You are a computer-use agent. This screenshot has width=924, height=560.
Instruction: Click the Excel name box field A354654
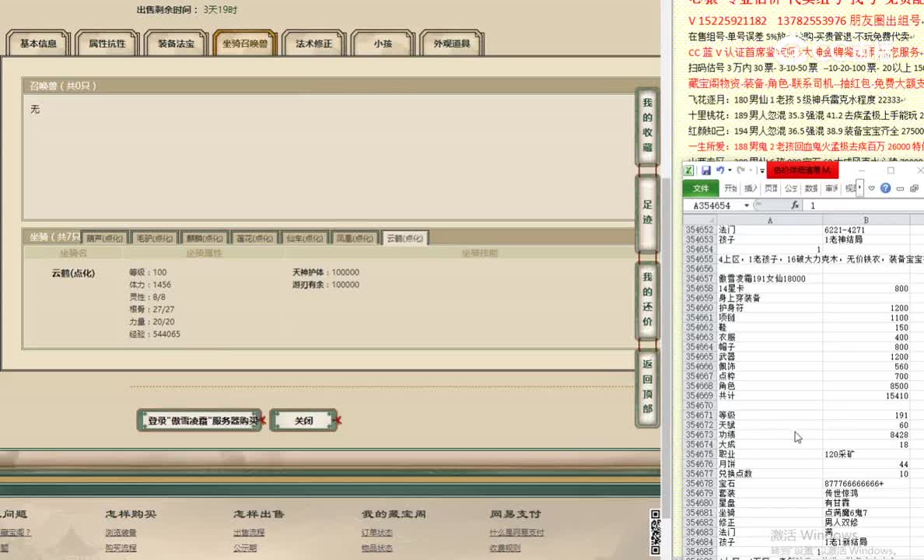[713, 206]
